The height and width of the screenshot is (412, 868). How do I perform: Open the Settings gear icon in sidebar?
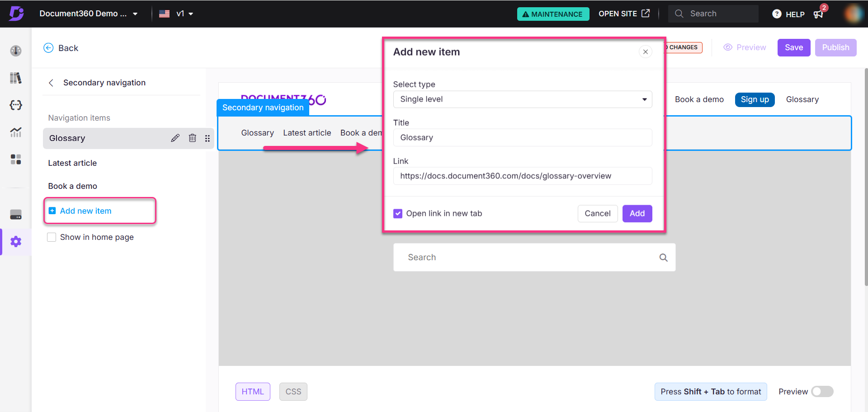pyautogui.click(x=16, y=242)
